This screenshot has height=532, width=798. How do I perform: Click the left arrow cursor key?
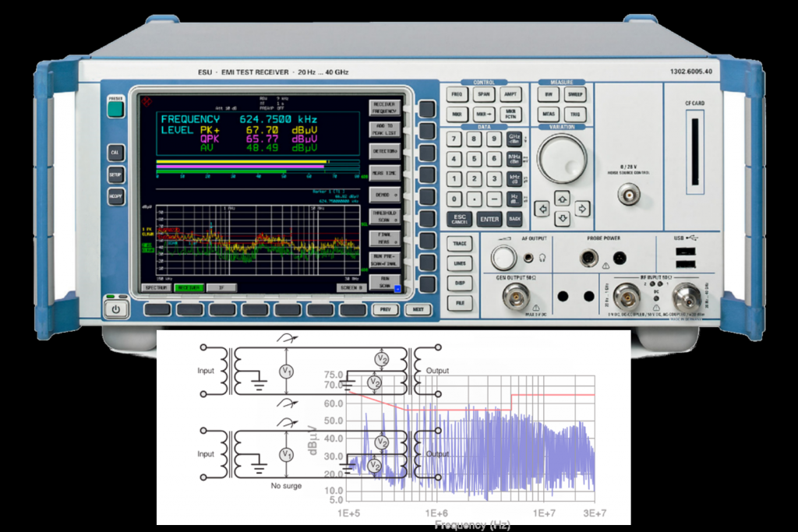542,209
